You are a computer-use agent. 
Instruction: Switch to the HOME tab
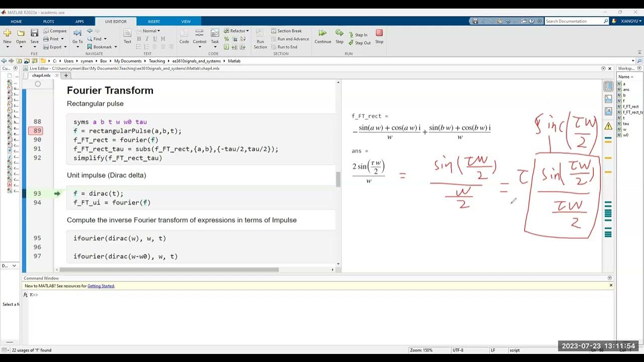point(17,22)
